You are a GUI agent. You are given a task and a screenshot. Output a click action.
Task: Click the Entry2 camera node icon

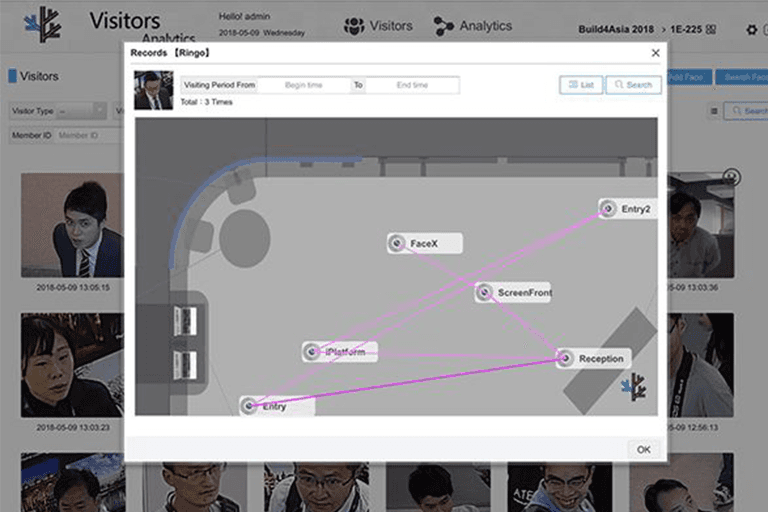tap(608, 209)
